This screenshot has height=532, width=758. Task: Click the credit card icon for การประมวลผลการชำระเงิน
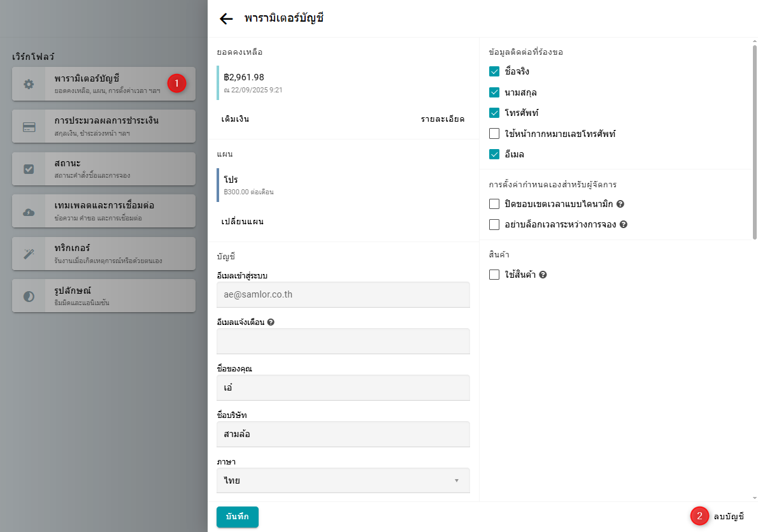29,127
